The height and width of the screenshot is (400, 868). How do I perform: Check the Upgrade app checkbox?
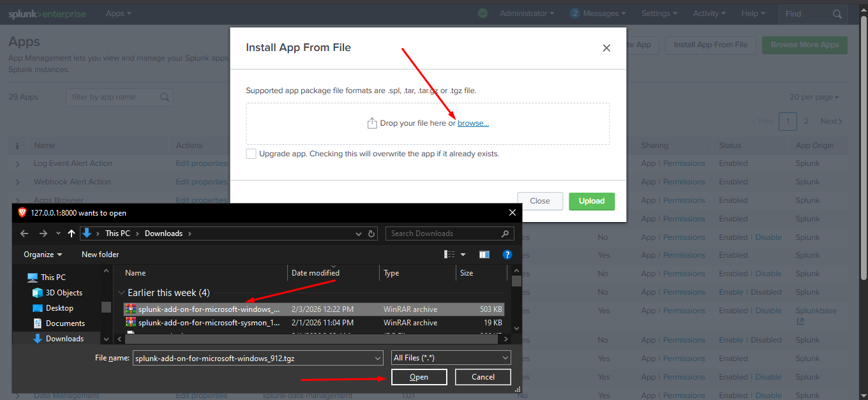click(x=251, y=154)
